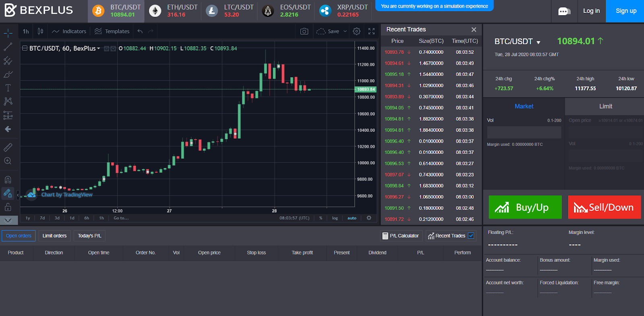Click the Limit Vol input field
This screenshot has height=316, width=644.
pos(606,156)
